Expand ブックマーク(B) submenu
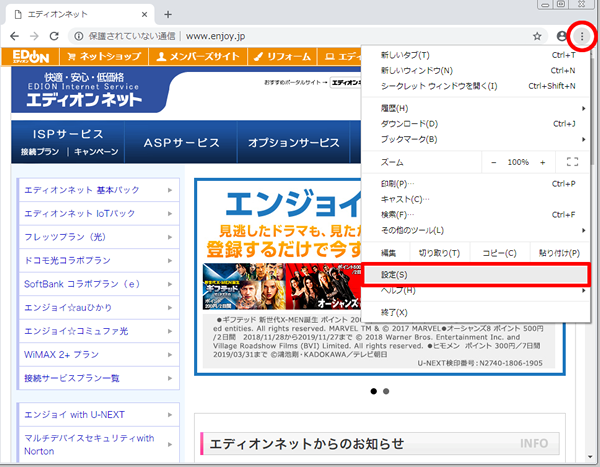 coord(476,139)
